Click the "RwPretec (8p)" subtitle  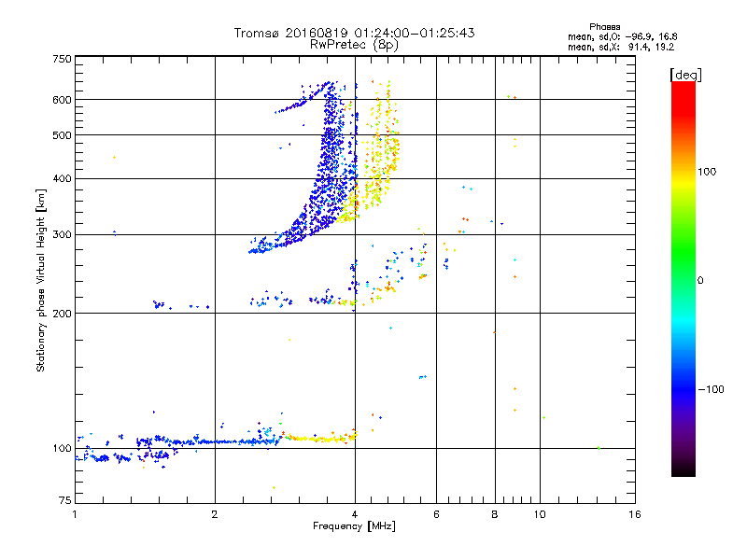pos(355,45)
